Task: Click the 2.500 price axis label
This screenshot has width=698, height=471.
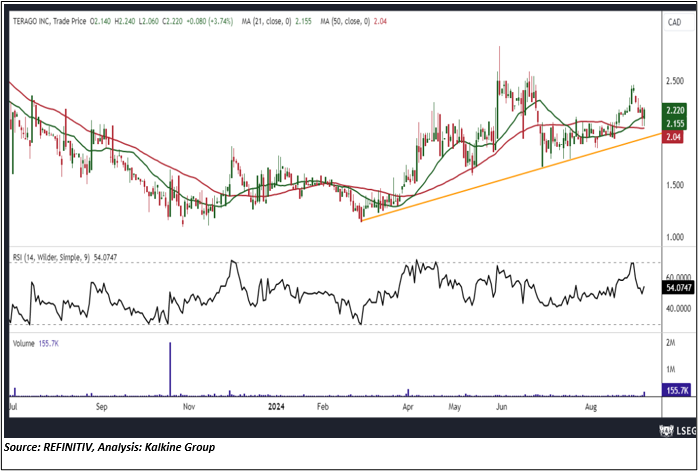Action: tap(672, 81)
